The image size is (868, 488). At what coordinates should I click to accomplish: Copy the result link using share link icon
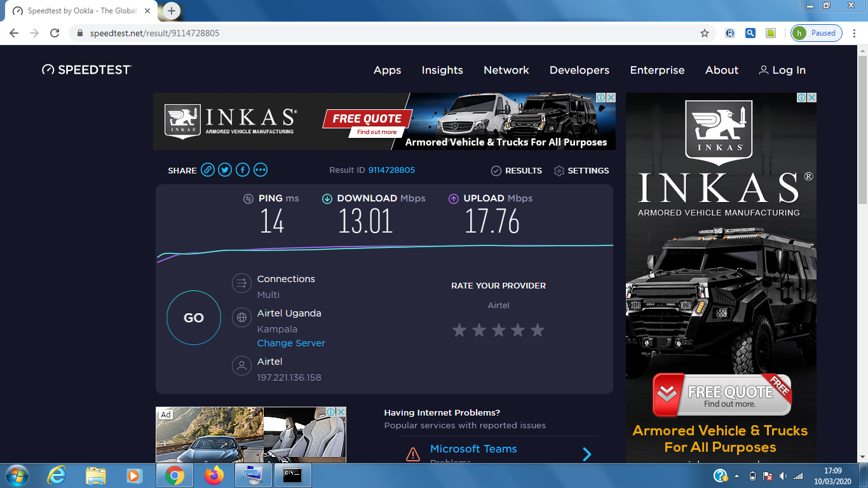(207, 170)
